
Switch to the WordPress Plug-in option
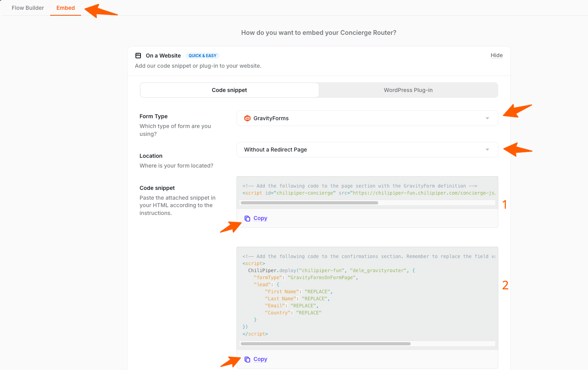coord(408,90)
